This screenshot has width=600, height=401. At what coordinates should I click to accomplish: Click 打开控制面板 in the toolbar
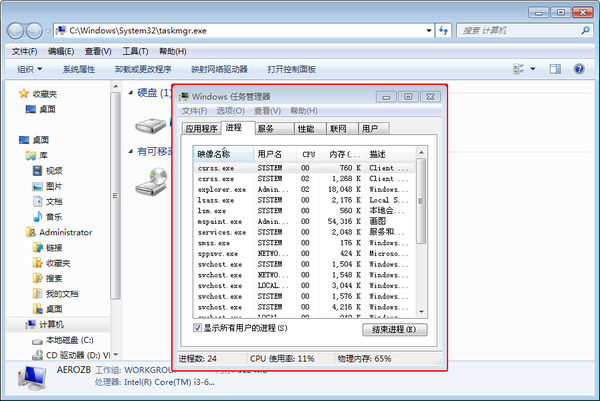pyautogui.click(x=291, y=69)
